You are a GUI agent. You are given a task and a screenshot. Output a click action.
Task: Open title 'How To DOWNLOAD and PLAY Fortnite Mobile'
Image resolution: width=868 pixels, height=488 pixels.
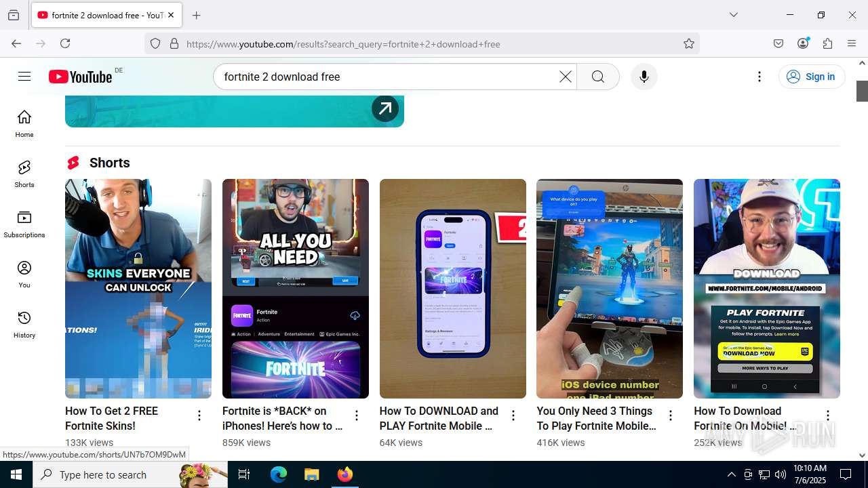pyautogui.click(x=439, y=418)
